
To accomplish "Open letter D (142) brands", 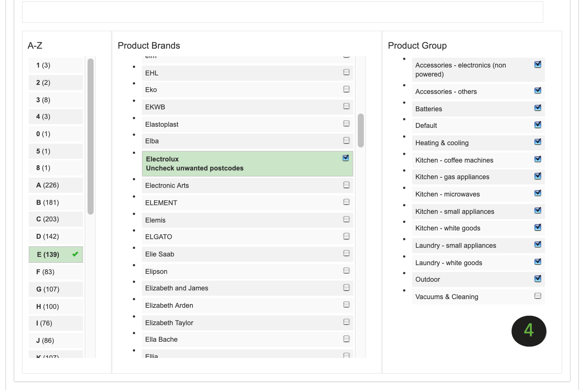I will pos(56,236).
